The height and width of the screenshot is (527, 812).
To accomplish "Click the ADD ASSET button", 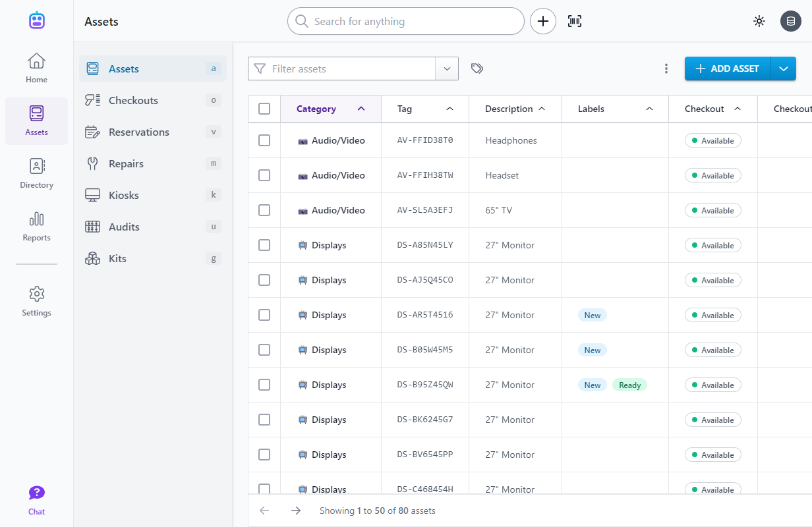I will (x=727, y=68).
